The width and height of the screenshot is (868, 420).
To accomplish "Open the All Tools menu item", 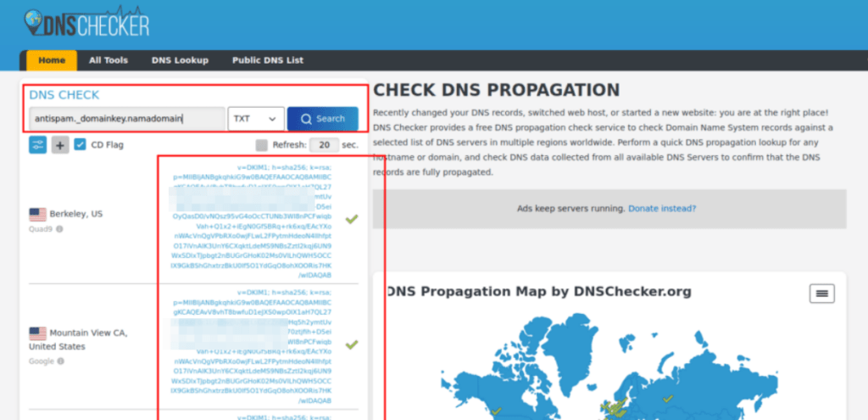I will click(x=108, y=60).
